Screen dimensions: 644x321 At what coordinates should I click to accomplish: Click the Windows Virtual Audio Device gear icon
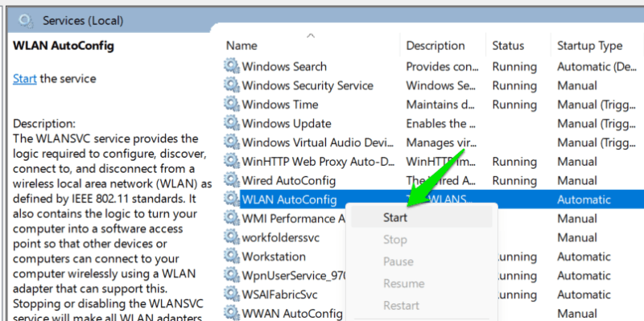coord(232,142)
